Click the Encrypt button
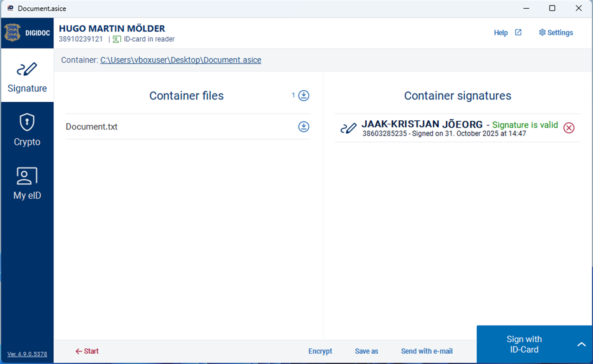The width and height of the screenshot is (593, 364). tap(320, 352)
